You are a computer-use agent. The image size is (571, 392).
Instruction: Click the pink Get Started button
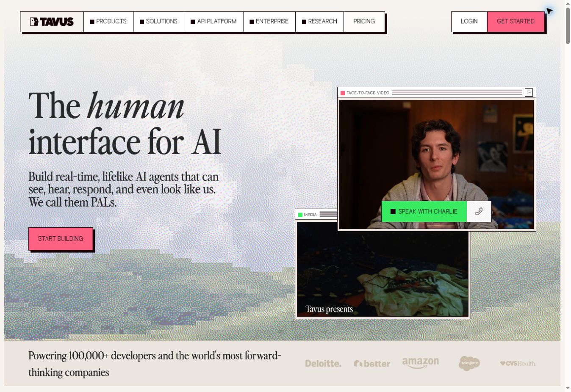point(516,22)
